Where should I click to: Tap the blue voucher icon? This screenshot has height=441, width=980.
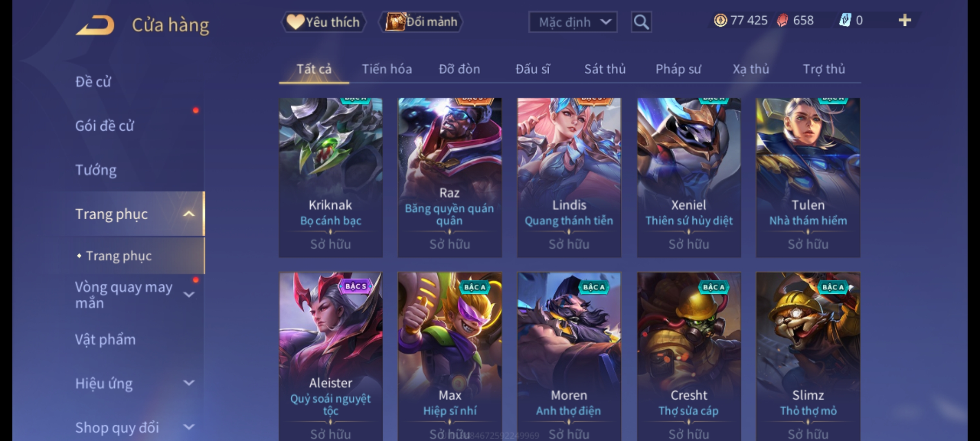pyautogui.click(x=844, y=20)
